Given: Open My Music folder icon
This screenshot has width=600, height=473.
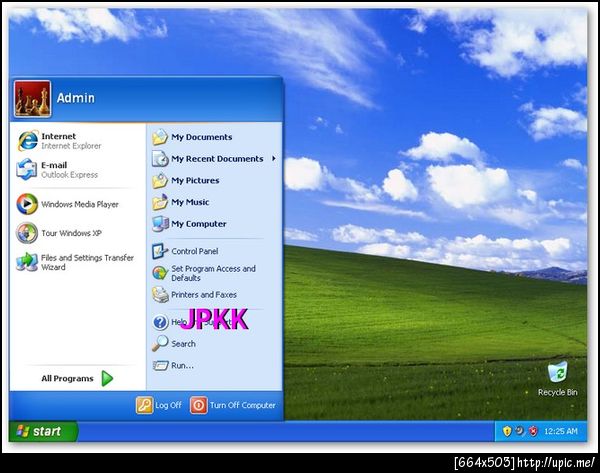Looking at the screenshot, I should [160, 202].
